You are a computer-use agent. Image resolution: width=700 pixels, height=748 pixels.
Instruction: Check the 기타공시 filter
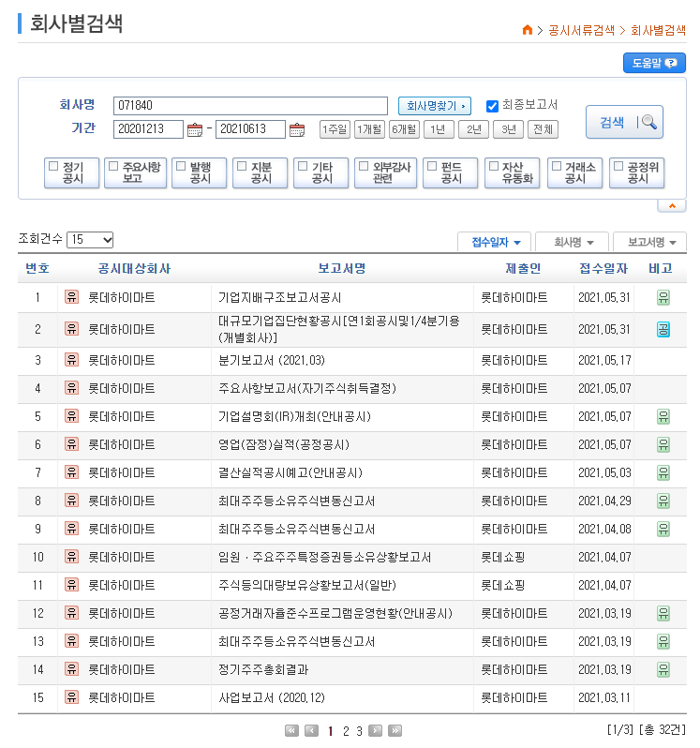(303, 166)
